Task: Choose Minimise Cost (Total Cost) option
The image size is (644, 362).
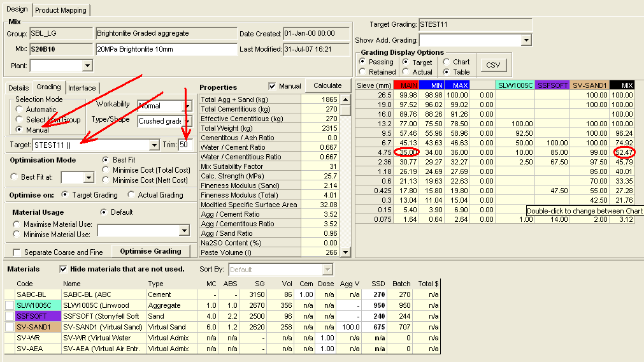Action: coord(106,170)
